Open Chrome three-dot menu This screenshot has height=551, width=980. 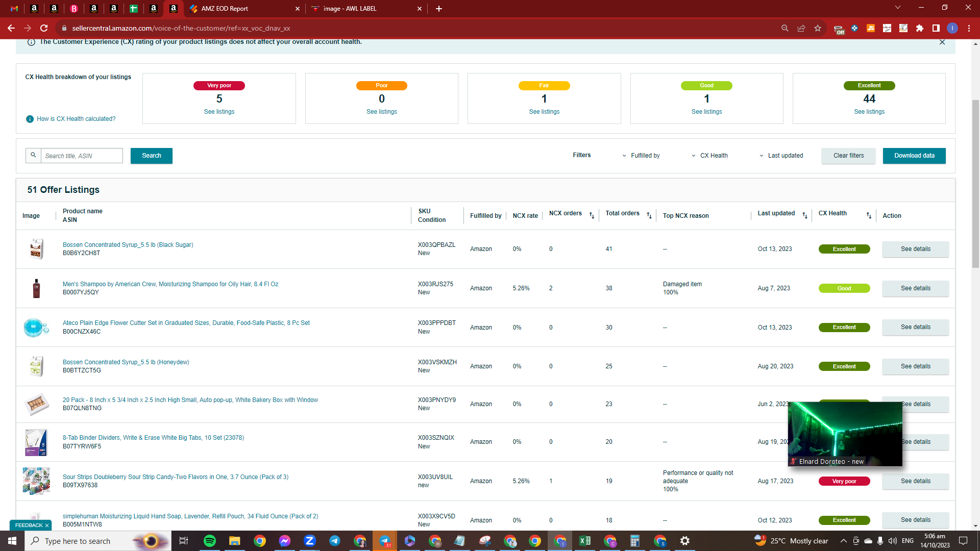[969, 28]
